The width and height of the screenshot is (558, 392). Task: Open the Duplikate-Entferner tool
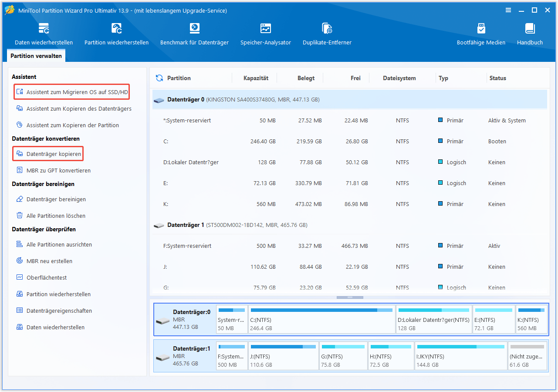327,34
